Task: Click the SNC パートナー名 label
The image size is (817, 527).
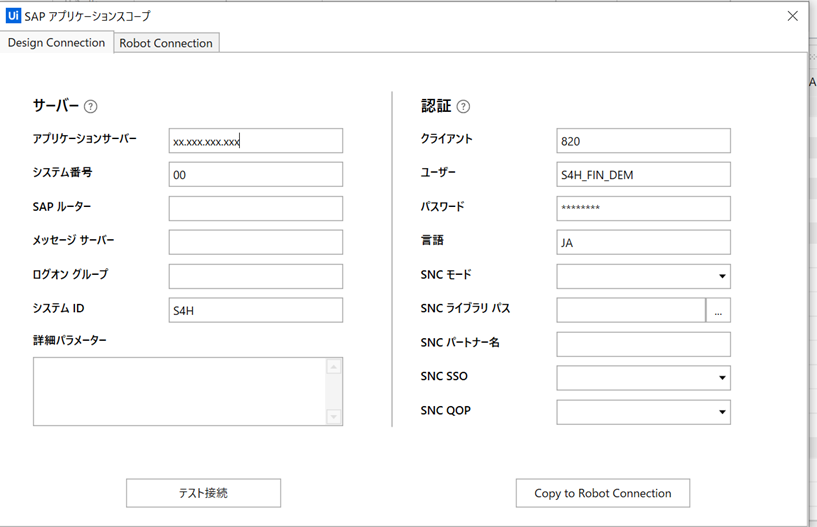Action: (x=460, y=342)
